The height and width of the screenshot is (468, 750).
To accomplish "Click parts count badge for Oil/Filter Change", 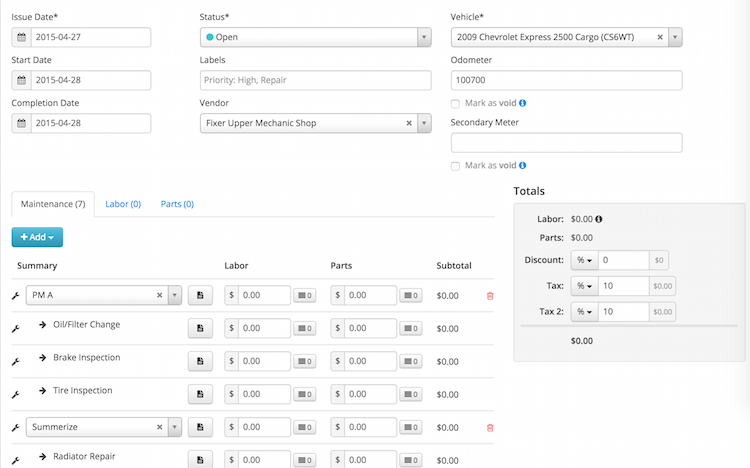I will click(x=412, y=328).
